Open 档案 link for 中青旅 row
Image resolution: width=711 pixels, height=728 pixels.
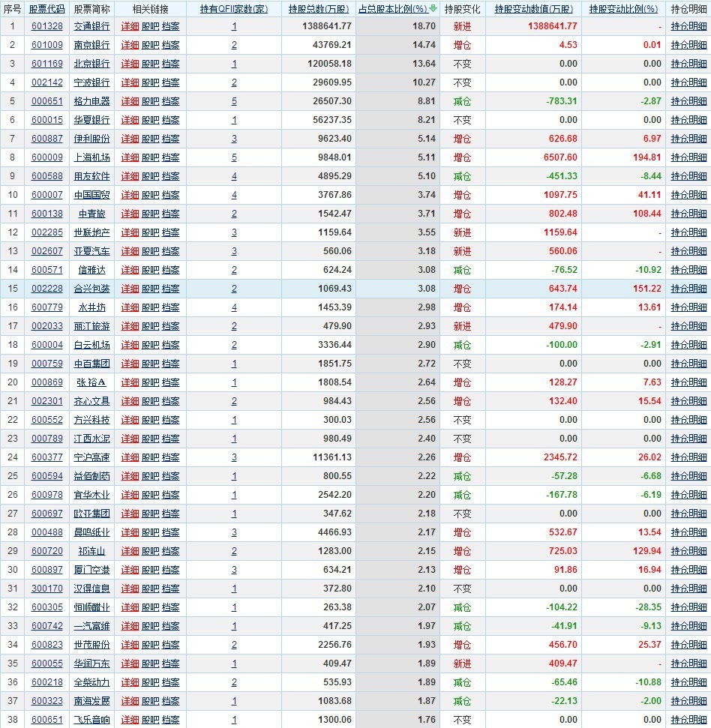[x=170, y=214]
